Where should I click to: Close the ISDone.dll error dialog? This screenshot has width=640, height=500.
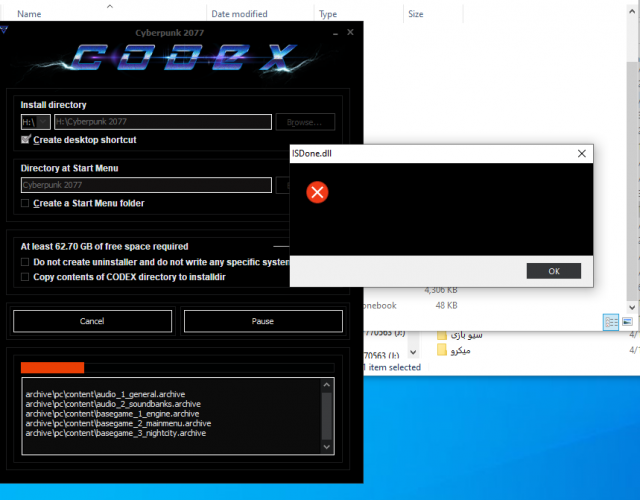(581, 154)
